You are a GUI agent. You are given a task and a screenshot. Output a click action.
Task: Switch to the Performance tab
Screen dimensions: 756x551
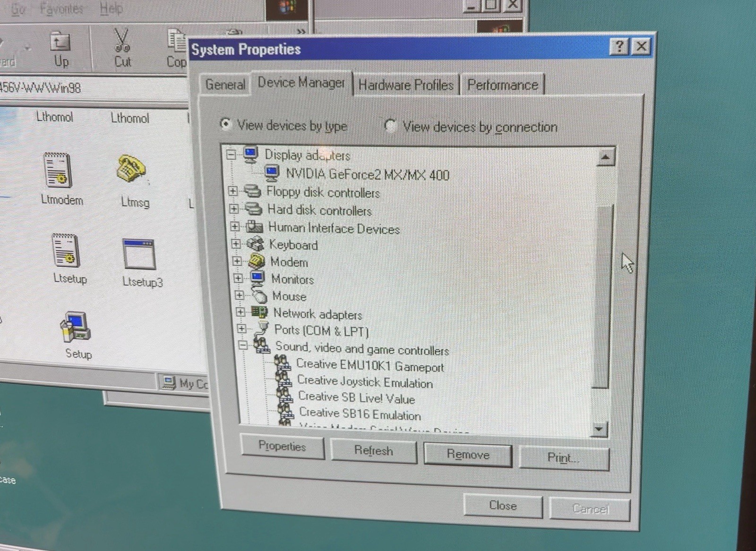click(x=502, y=85)
